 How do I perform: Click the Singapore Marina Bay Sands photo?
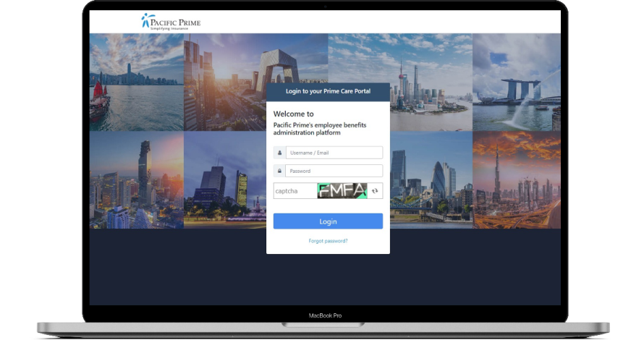click(x=516, y=82)
